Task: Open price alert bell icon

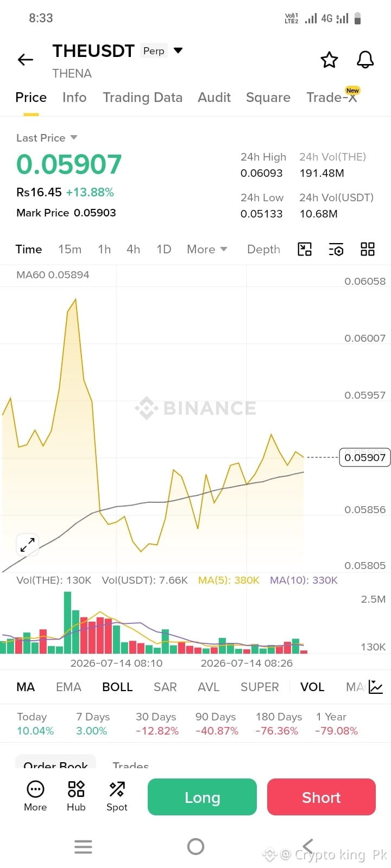Action: coord(365,60)
